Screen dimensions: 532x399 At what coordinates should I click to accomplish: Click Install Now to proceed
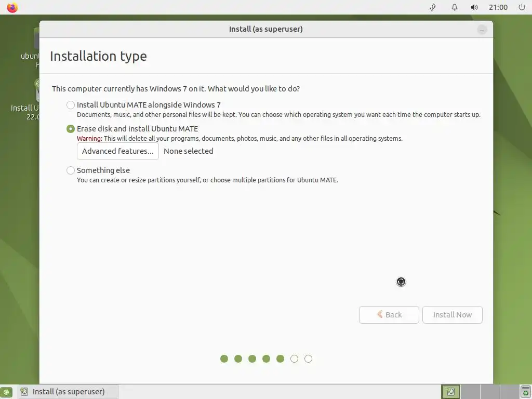(453, 315)
